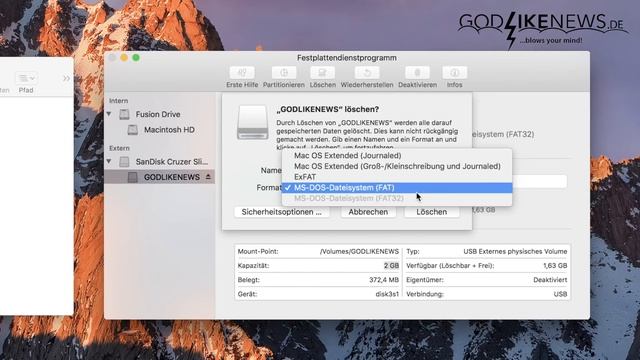Screen dimensions: 640x360
Task: Show Infos for the volume
Action: (454, 73)
